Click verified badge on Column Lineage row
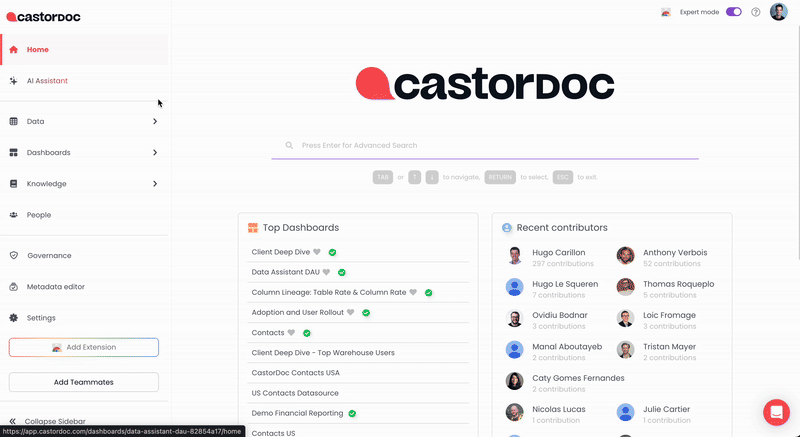Image resolution: width=800 pixels, height=437 pixels. 429,293
